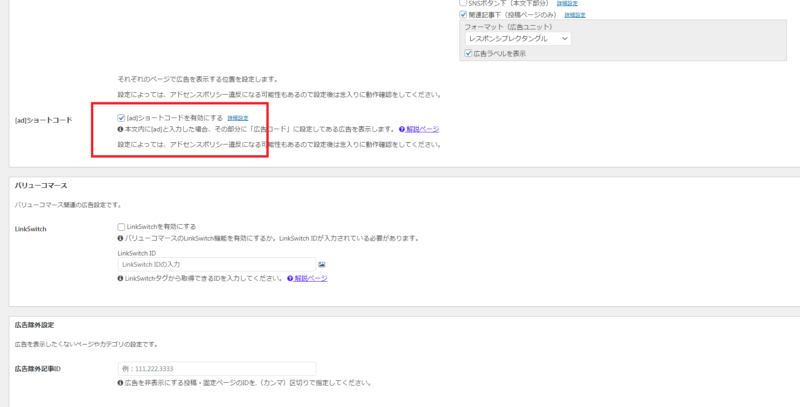Enable the LinkSwitchを有効にする checkbox

pos(121,227)
